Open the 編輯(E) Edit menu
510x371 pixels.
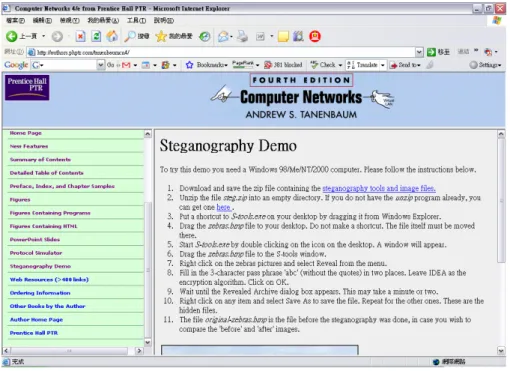pyautogui.click(x=42, y=21)
